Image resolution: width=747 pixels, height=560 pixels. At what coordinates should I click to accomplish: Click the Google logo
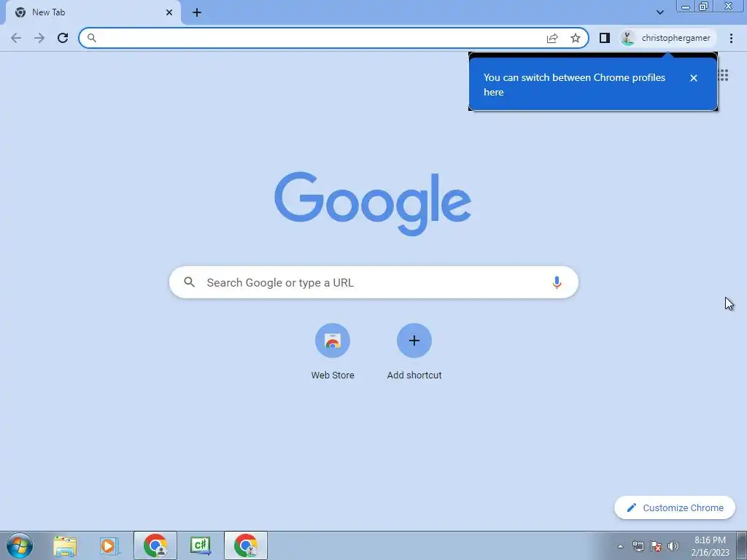click(373, 203)
